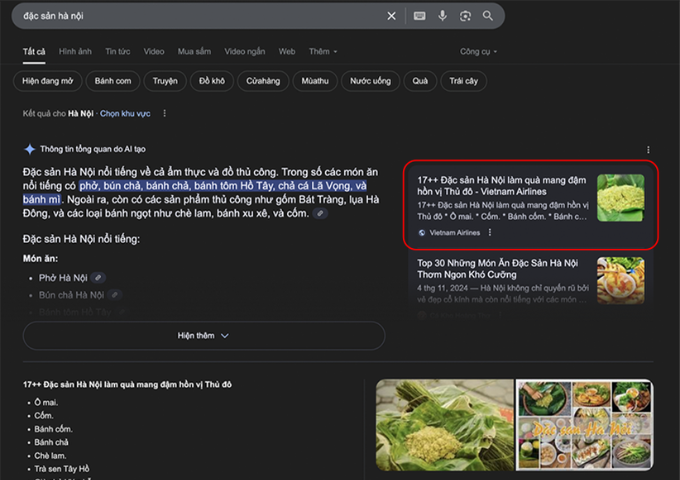Switch to the Hình ảnh tab
The image size is (680, 480).
pyautogui.click(x=75, y=52)
